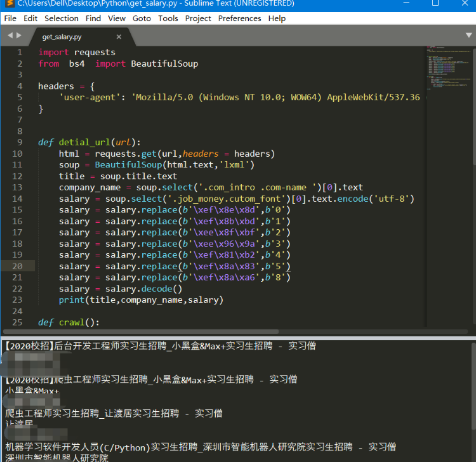
Task: Open the Goto menu
Action: (142, 18)
